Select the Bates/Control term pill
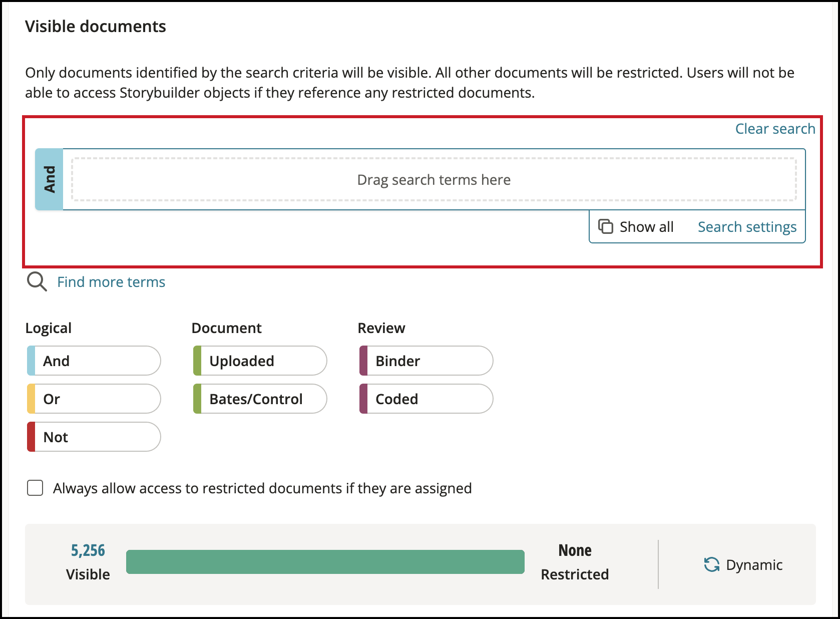 pyautogui.click(x=260, y=399)
